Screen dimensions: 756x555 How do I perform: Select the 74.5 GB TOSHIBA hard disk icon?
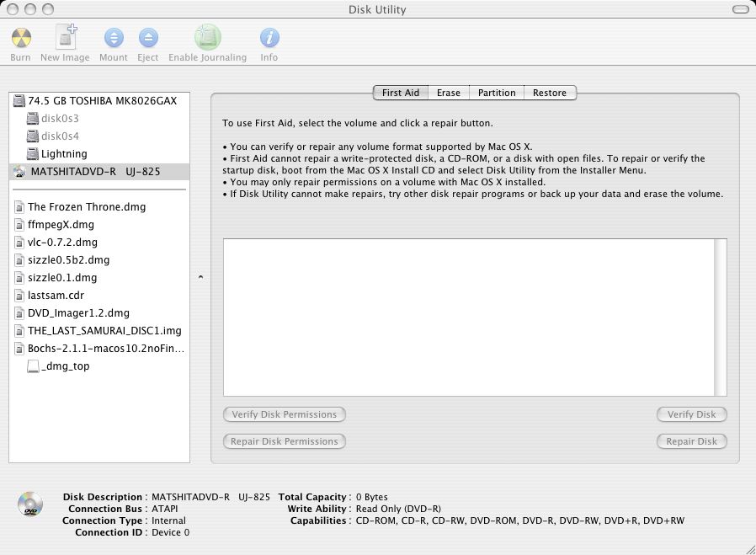(x=19, y=101)
